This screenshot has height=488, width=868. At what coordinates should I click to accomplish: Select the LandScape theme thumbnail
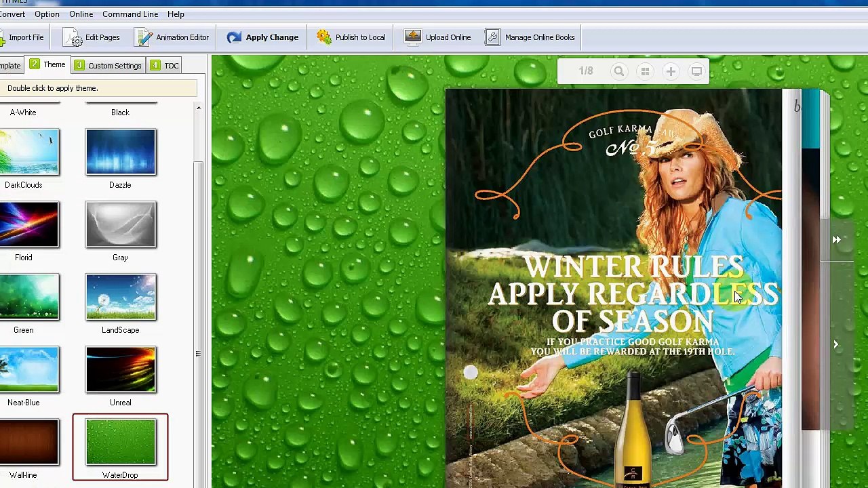tap(121, 298)
